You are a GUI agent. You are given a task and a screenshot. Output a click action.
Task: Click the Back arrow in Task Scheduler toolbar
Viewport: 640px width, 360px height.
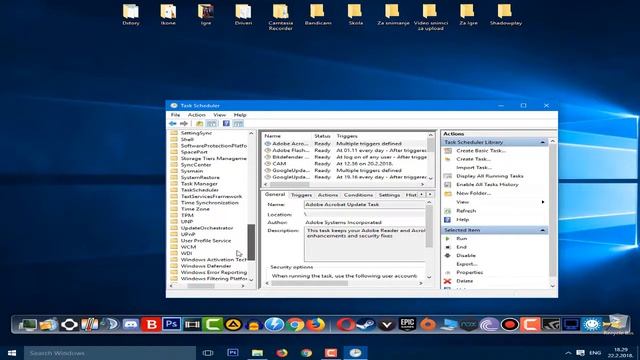point(173,123)
